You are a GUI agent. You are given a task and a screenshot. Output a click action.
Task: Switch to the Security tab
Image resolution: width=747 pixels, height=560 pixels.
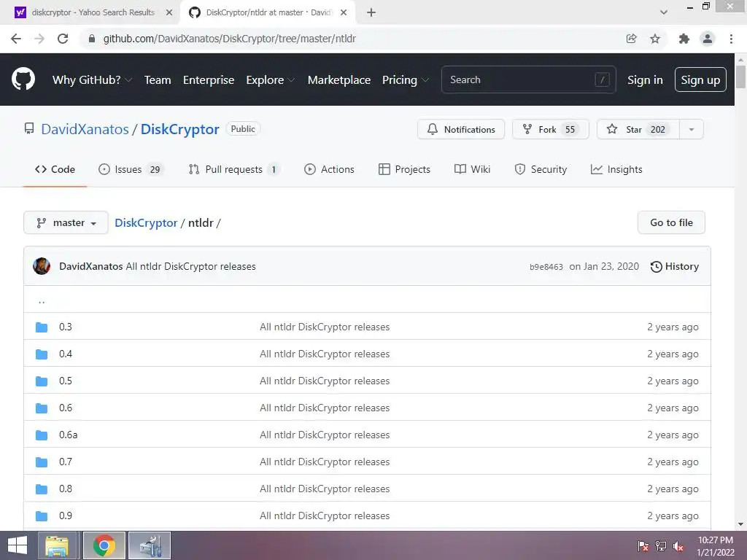click(541, 169)
